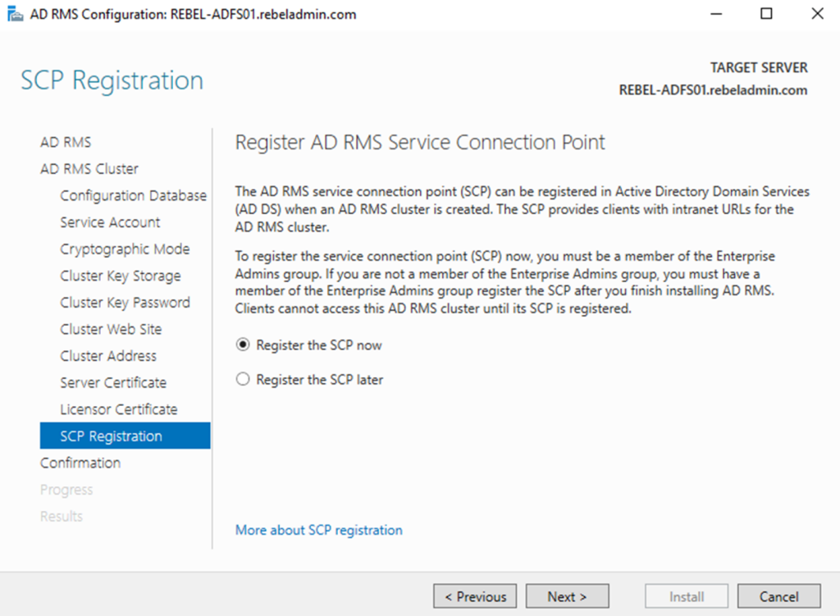Click the '< Previous' button
Viewport: 840px width, 616px height.
[474, 596]
